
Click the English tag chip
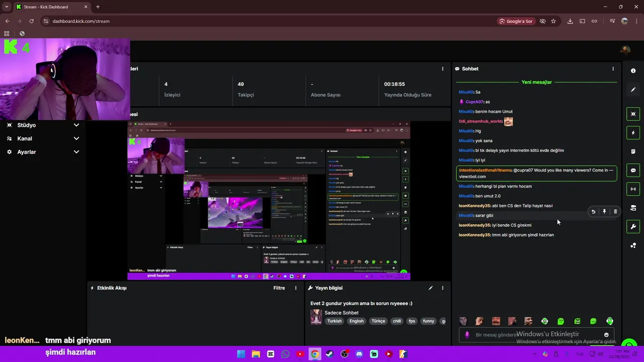(356, 321)
